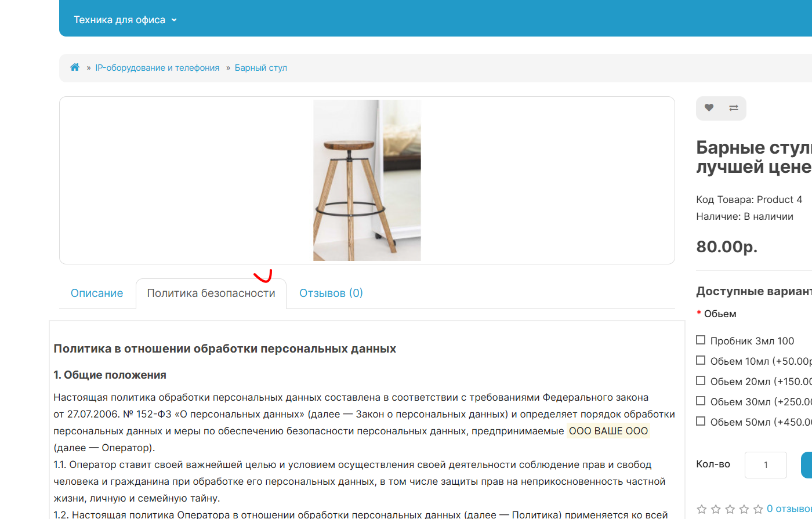The image size is (812, 519).
Task: Select the Политика безопасности tab
Action: point(211,293)
